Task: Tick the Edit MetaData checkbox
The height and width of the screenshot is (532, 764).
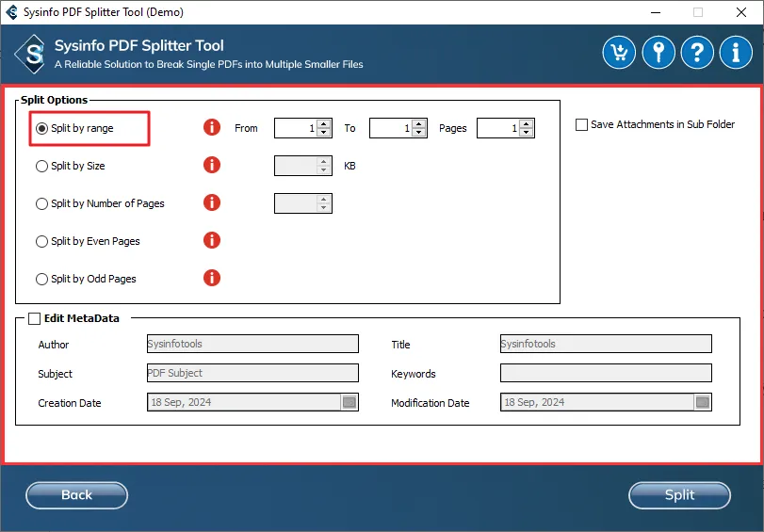Action: [35, 318]
